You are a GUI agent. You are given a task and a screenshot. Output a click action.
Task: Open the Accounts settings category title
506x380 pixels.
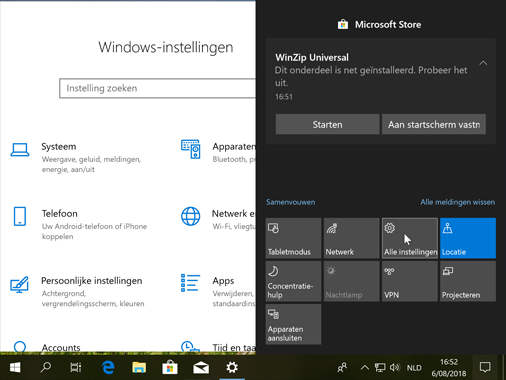pos(61,348)
